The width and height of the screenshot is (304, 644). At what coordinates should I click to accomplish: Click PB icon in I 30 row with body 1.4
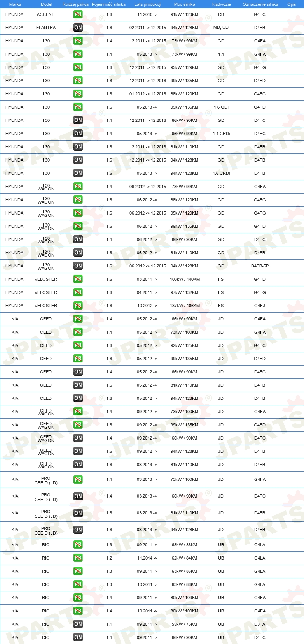[78, 54]
